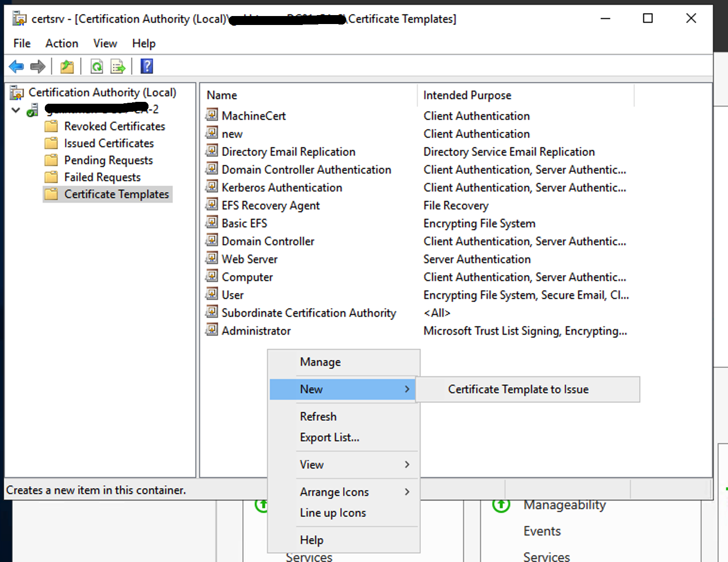Open the New submenu arrow
This screenshot has width=728, height=562.
406,389
